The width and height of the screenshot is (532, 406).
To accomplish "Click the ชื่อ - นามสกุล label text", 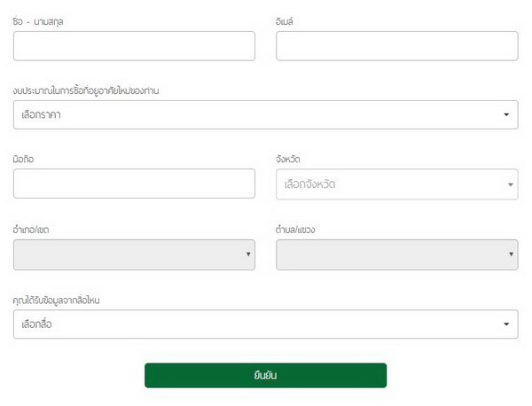I will point(39,20).
